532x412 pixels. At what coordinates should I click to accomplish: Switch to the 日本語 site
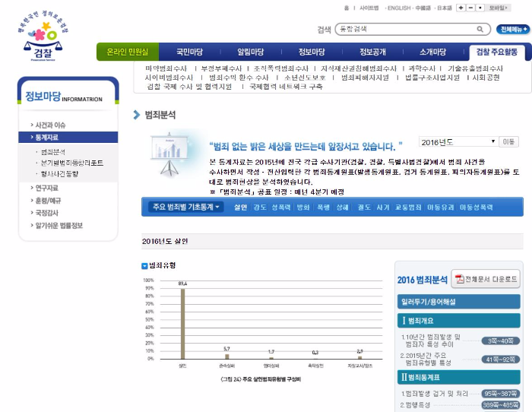444,8
